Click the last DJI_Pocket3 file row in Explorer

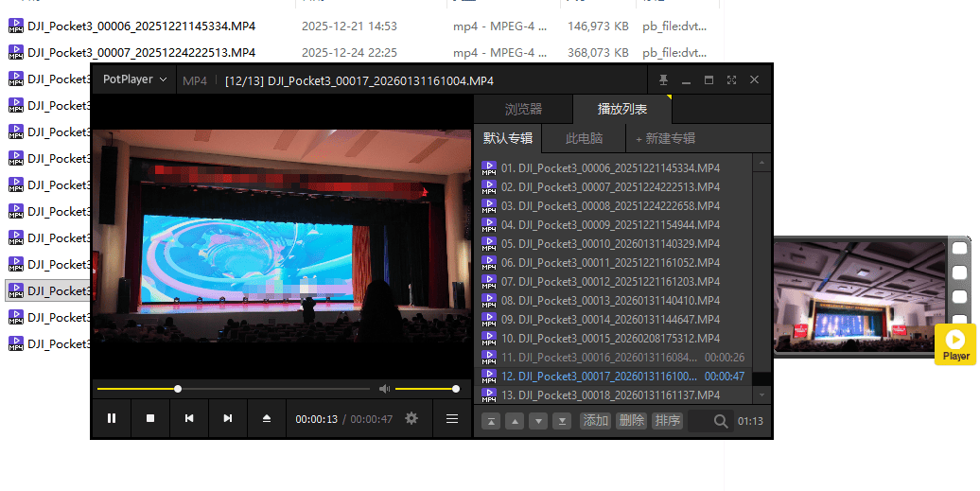pos(48,344)
